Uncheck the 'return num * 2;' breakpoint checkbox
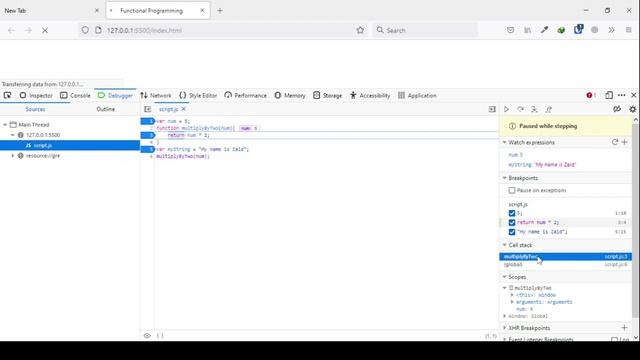Image resolution: width=640 pixels, height=360 pixels. point(512,222)
